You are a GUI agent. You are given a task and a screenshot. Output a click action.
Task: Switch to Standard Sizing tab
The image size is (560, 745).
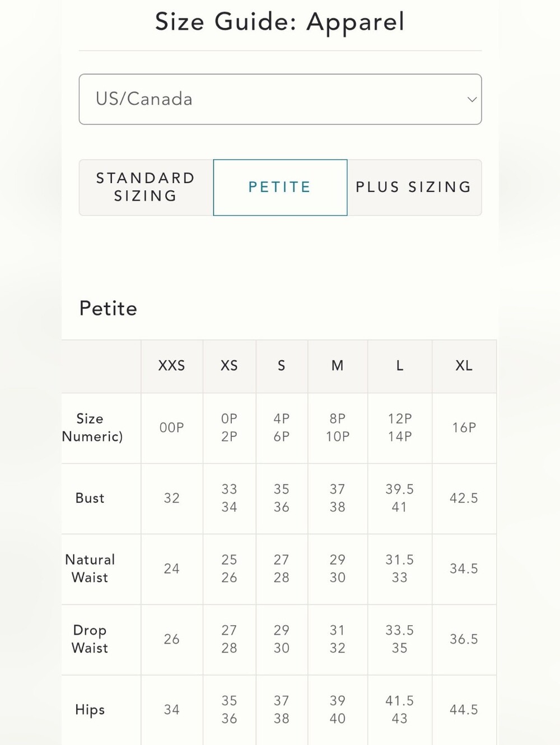click(x=146, y=187)
